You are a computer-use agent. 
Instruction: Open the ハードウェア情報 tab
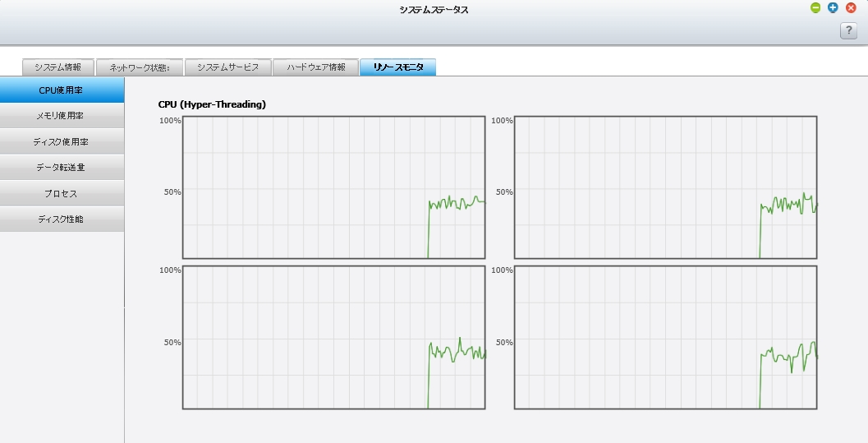pos(316,67)
